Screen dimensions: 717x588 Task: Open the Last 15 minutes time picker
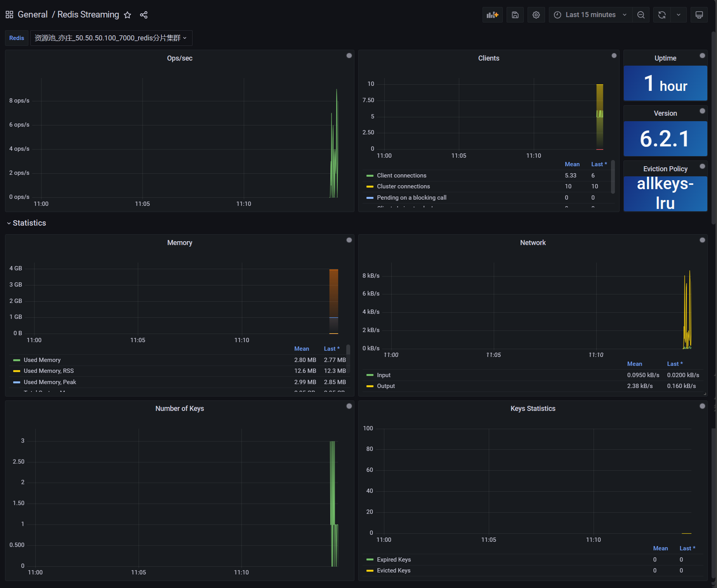pyautogui.click(x=590, y=15)
